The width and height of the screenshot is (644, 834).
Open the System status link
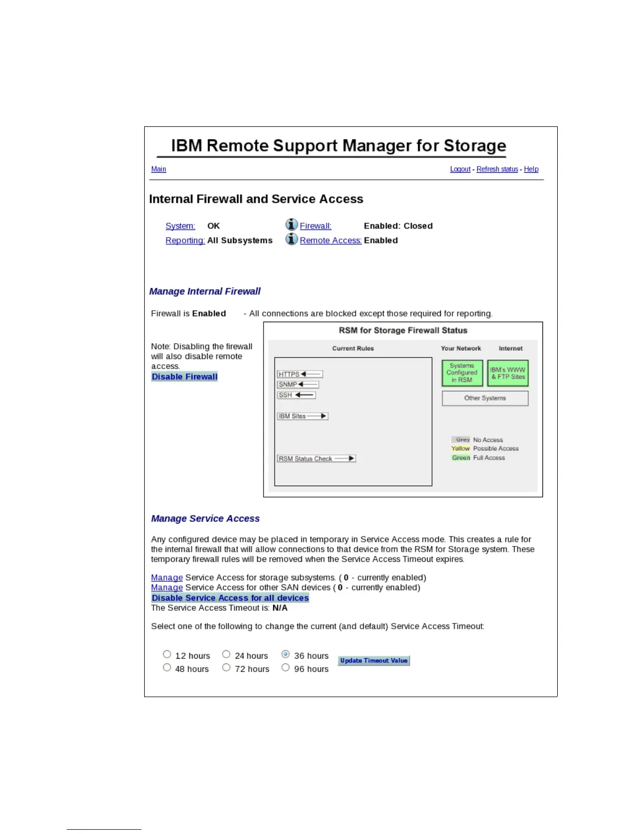coord(180,226)
